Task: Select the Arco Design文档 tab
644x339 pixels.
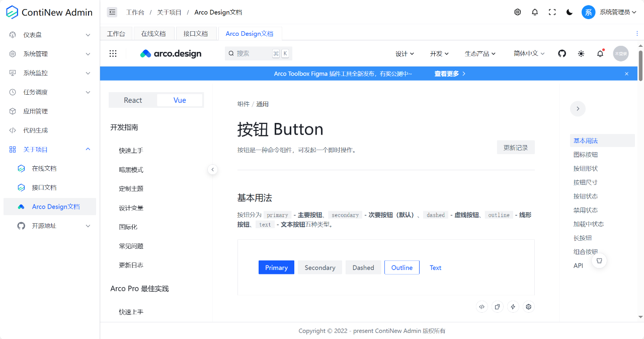Action: coord(250,34)
